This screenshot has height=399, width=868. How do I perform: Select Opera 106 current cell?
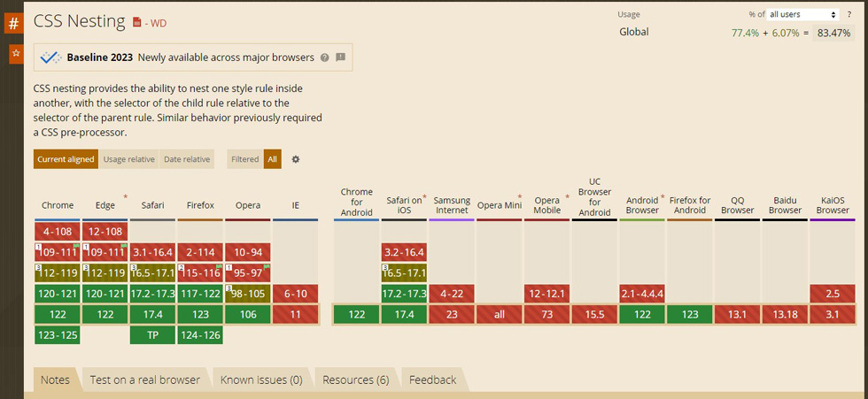[248, 314]
